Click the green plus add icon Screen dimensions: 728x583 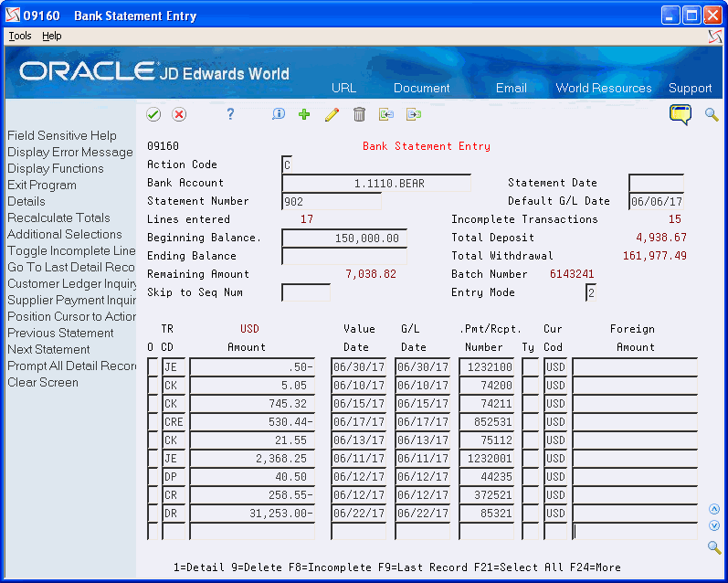point(304,114)
